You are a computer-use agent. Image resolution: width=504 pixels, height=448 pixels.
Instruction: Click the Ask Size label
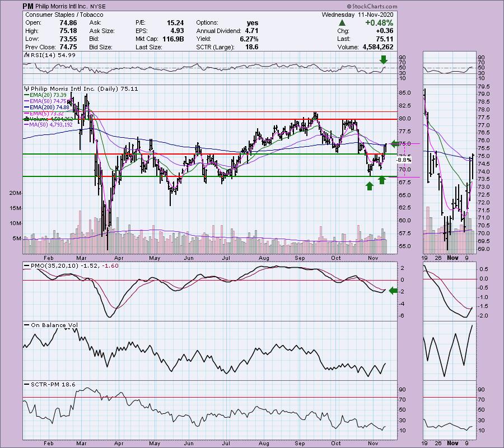tap(102, 31)
